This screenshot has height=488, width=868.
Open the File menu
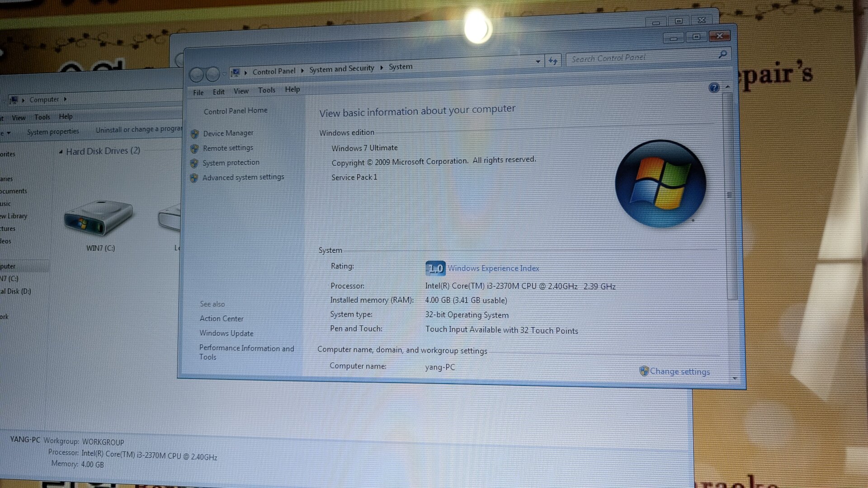(198, 93)
